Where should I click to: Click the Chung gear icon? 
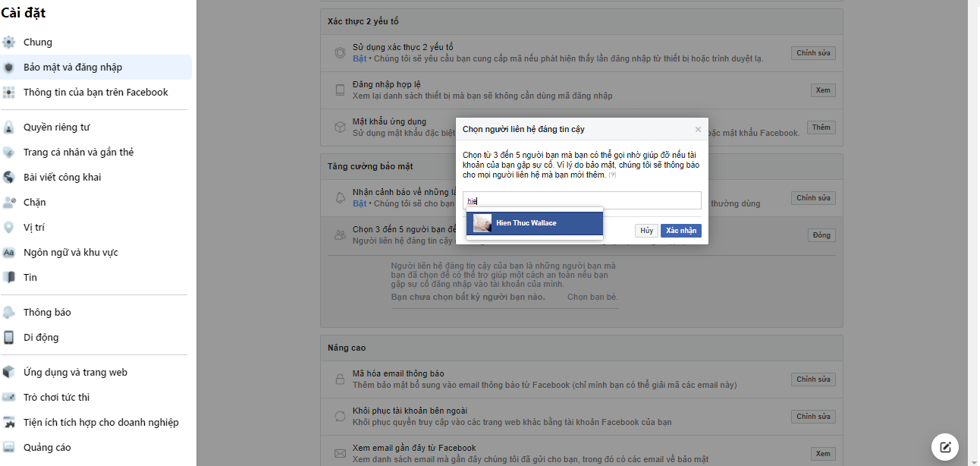click(8, 43)
